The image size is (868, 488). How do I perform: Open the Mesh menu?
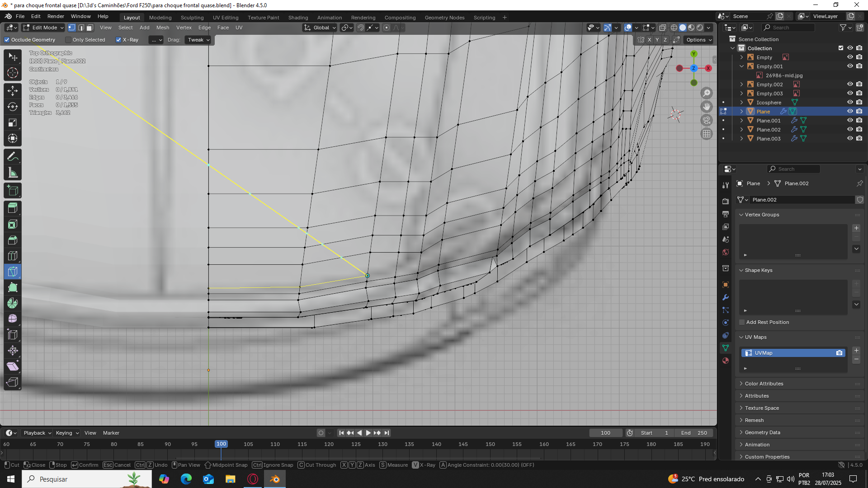pyautogui.click(x=162, y=28)
